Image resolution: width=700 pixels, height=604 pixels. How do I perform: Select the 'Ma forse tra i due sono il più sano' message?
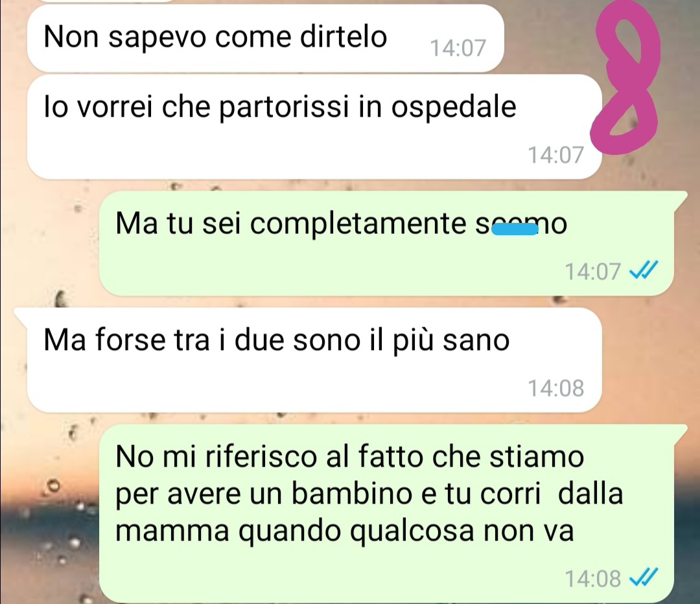(x=314, y=360)
